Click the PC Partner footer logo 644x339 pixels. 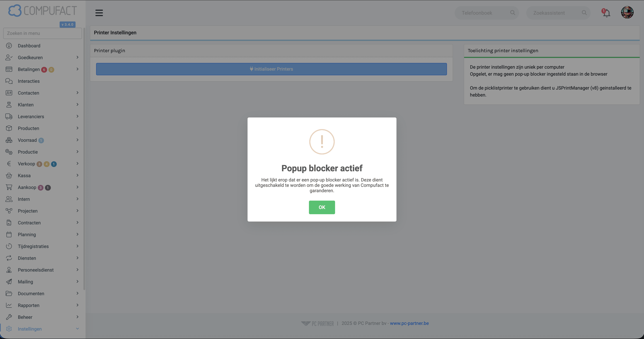click(x=317, y=323)
